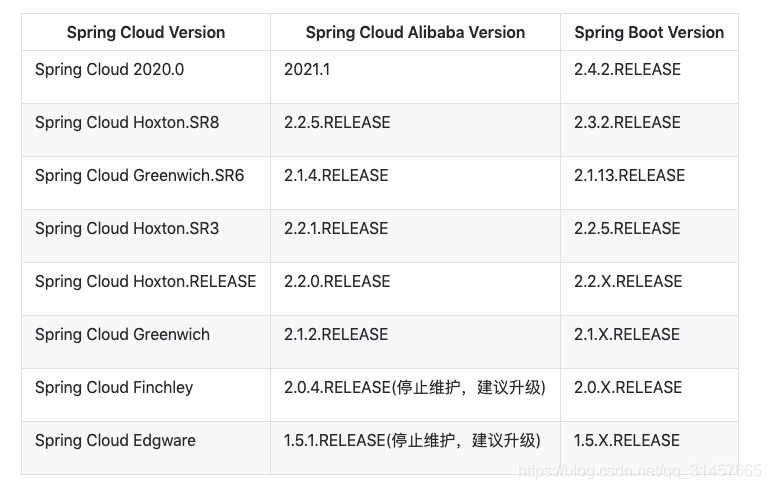
Task: Click the Spring Boot Version column header
Action: point(649,33)
